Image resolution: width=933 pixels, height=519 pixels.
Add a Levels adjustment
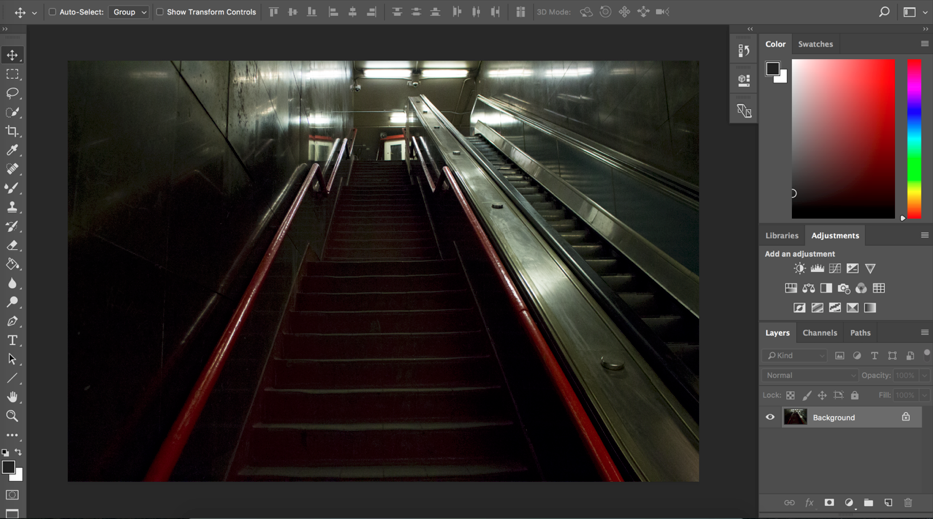coord(817,268)
